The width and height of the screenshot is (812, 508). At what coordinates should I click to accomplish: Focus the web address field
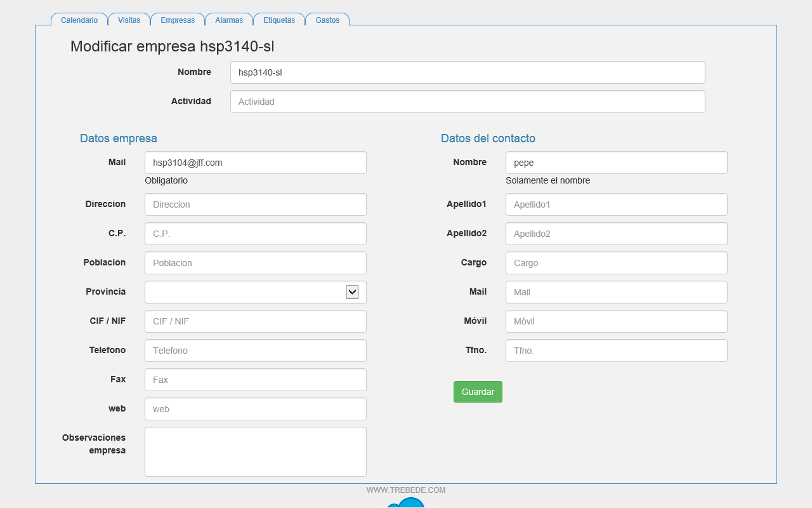pos(256,409)
